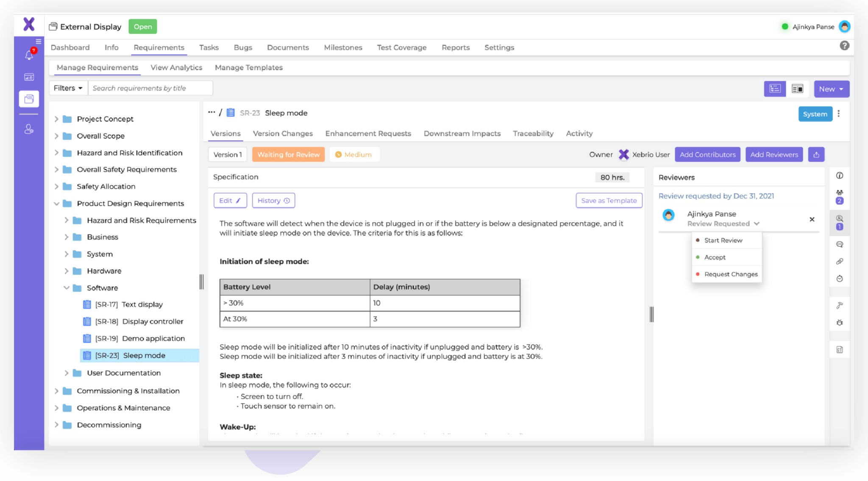Expand the Hardware requirements folder
The width and height of the screenshot is (868, 481).
65,271
